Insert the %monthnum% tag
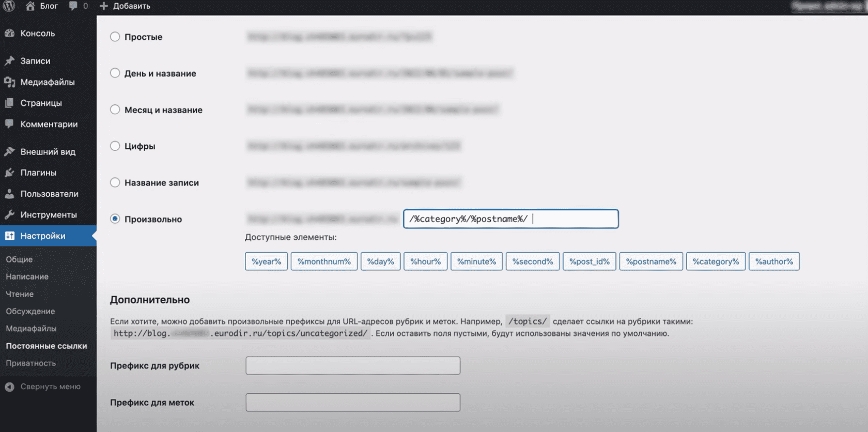The width and height of the screenshot is (868, 432). click(324, 261)
